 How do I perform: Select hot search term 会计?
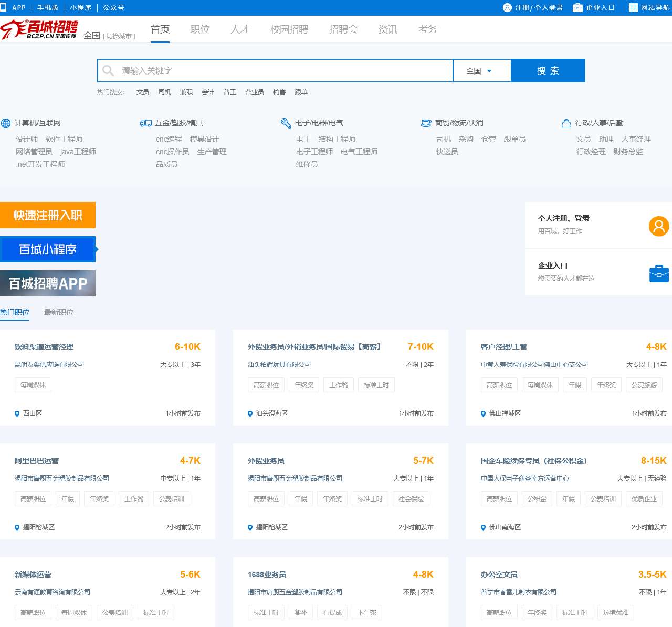pyautogui.click(x=208, y=92)
